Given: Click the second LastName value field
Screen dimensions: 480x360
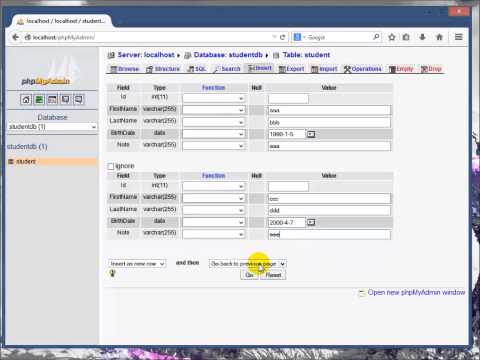Looking at the screenshot, I should tap(329, 210).
